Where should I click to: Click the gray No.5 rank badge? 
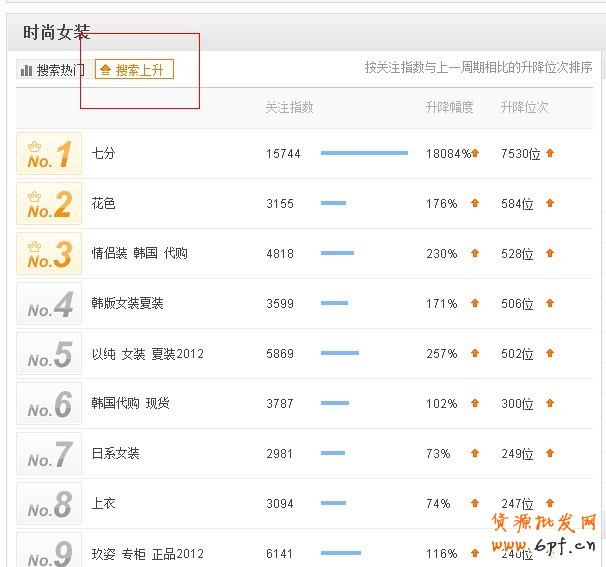tap(49, 354)
